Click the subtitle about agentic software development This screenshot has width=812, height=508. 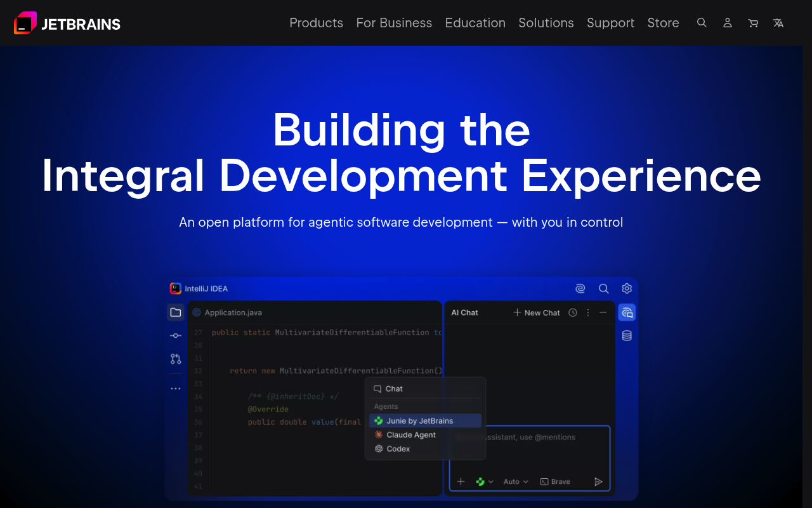click(401, 222)
